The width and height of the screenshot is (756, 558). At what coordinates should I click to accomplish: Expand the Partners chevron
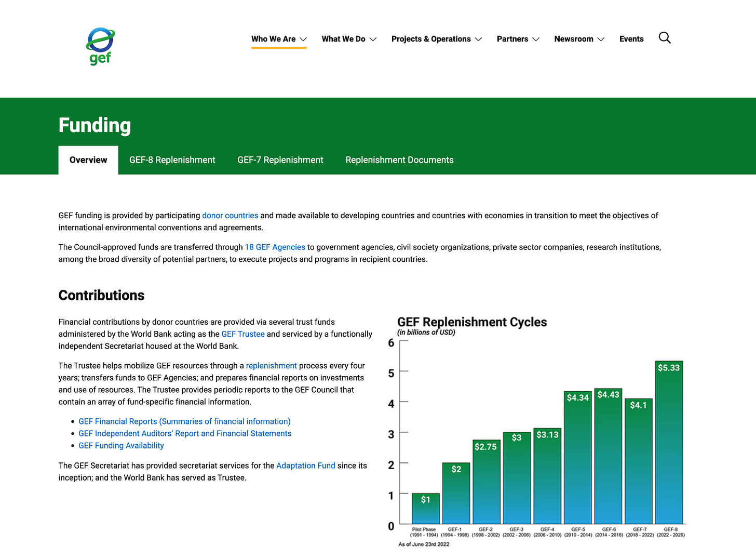536,39
